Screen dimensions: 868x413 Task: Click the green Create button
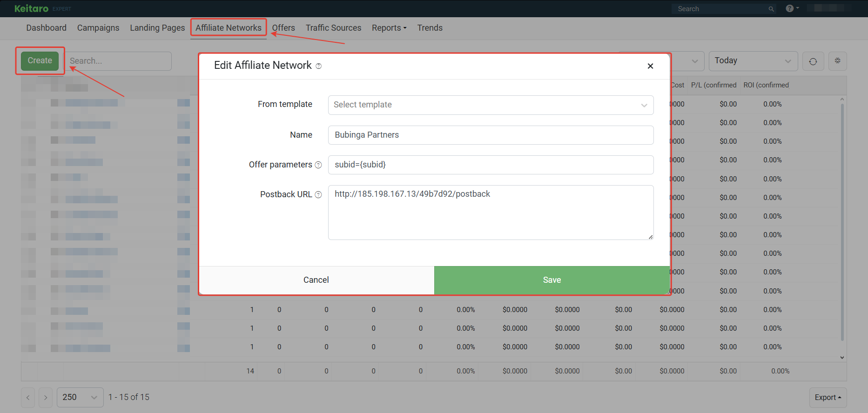pos(40,61)
